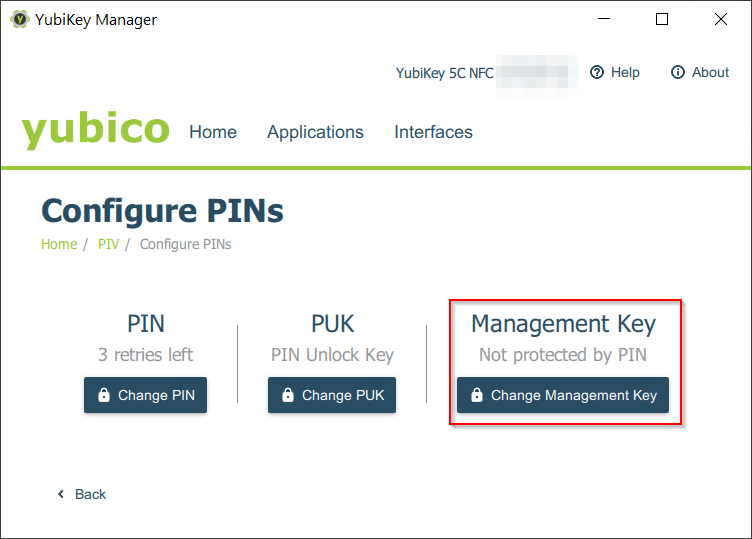The width and height of the screenshot is (752, 539).
Task: Click the YubiKey 5C NFC device label
Action: pyautogui.click(x=445, y=73)
